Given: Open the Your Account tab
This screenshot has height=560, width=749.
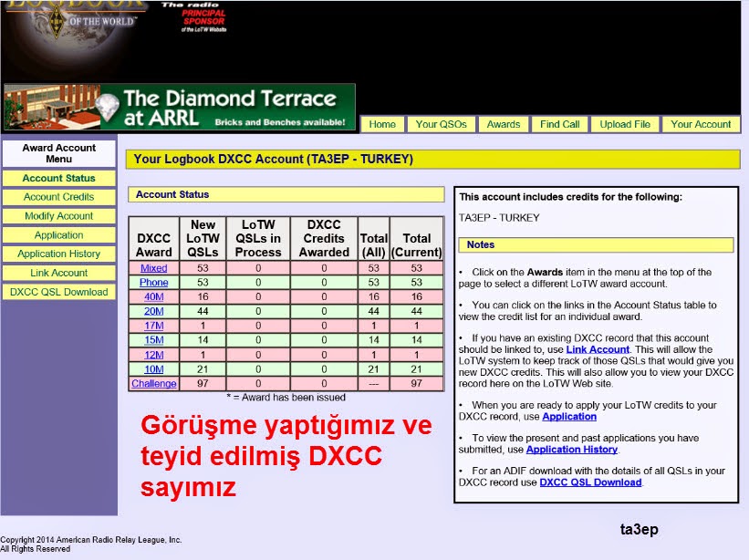Looking at the screenshot, I should [701, 124].
